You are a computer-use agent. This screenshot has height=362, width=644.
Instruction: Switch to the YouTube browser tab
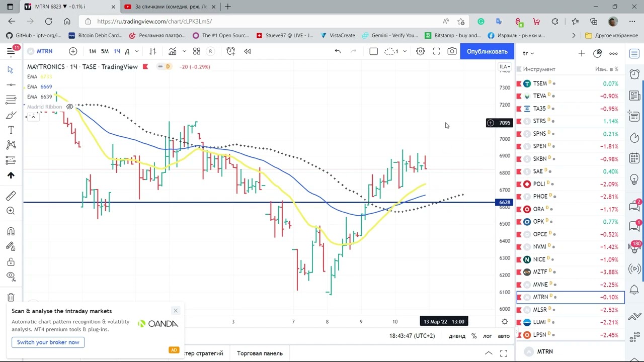click(x=170, y=7)
